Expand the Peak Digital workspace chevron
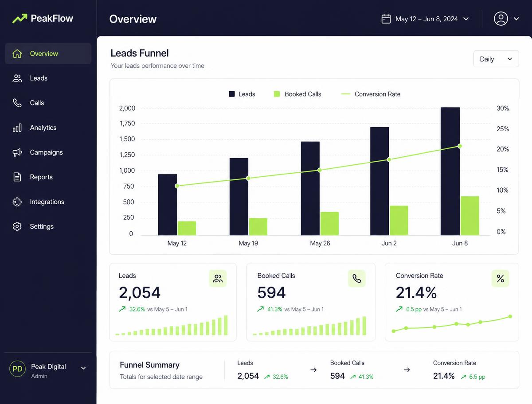The width and height of the screenshot is (532, 404). (x=83, y=368)
